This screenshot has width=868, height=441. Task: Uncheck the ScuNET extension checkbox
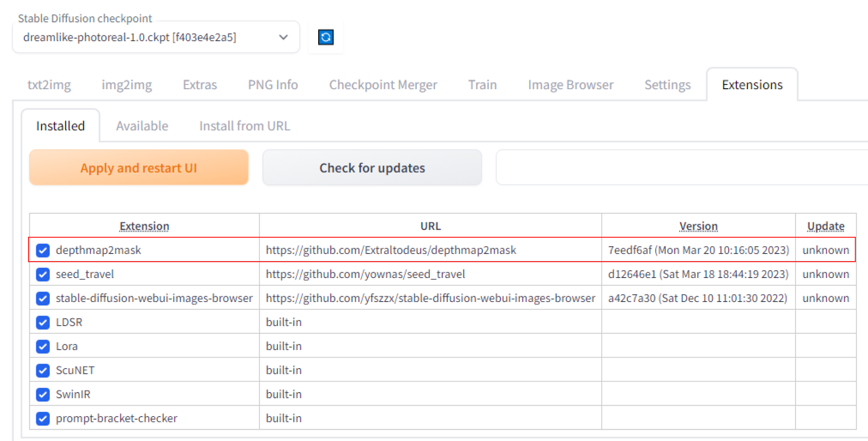(x=43, y=370)
